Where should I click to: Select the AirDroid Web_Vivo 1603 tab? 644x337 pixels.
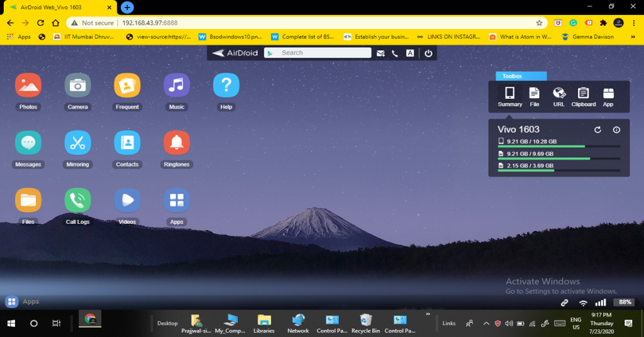tap(59, 8)
